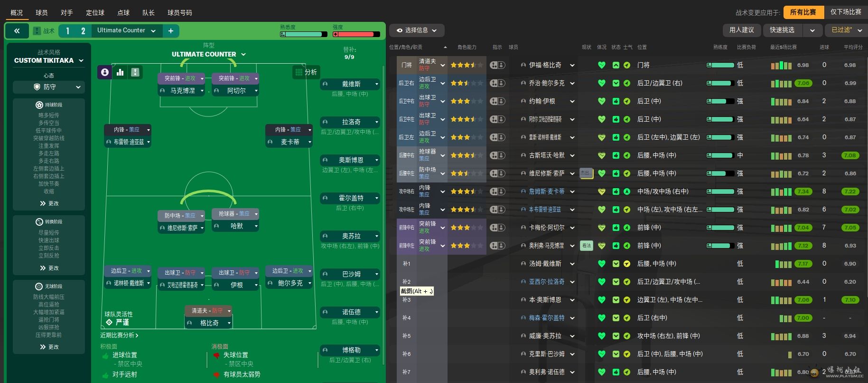Screen dimensions: 868x383
Task: Open the 分析 grid analysis button
Action: tap(306, 72)
